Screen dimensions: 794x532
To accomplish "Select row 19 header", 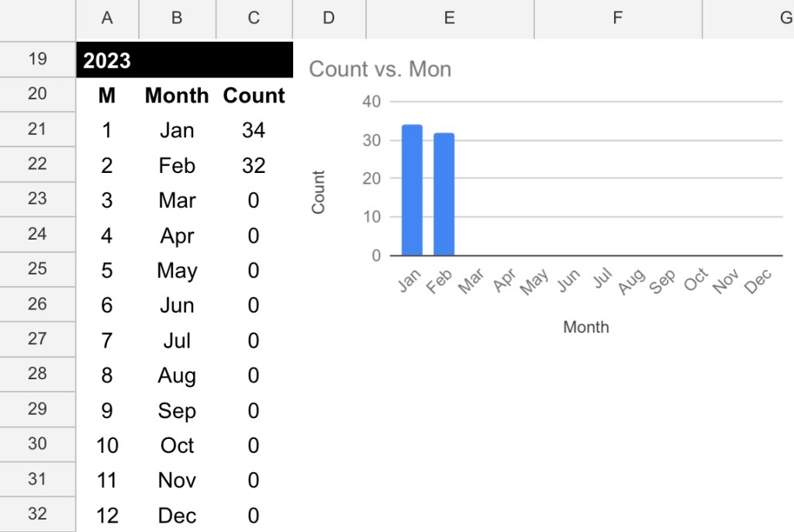I will pos(37,59).
